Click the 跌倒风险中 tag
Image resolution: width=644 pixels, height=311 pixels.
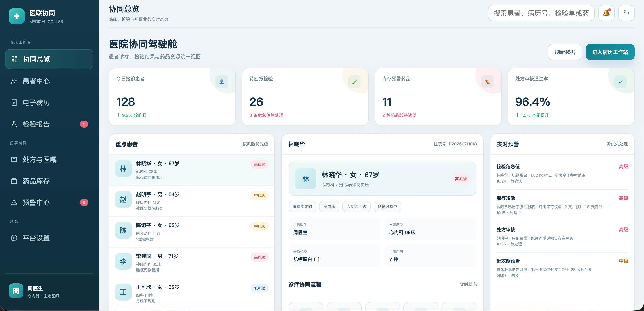[387, 207]
